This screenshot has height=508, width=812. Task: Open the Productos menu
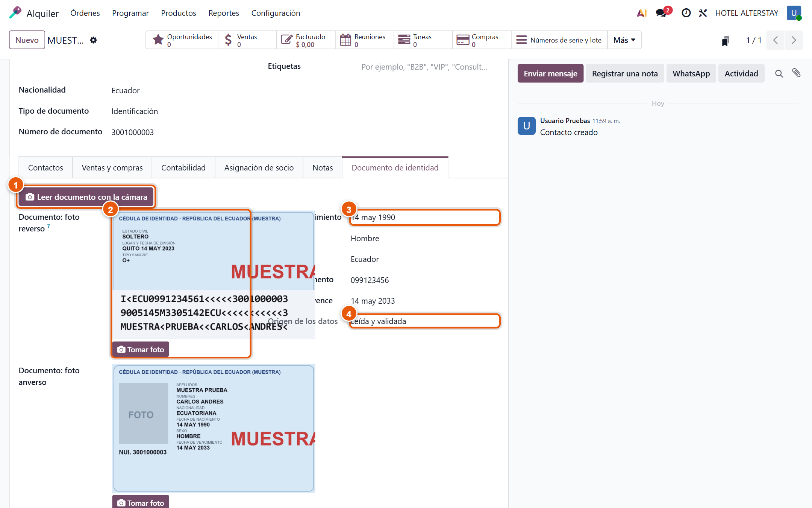pyautogui.click(x=179, y=13)
